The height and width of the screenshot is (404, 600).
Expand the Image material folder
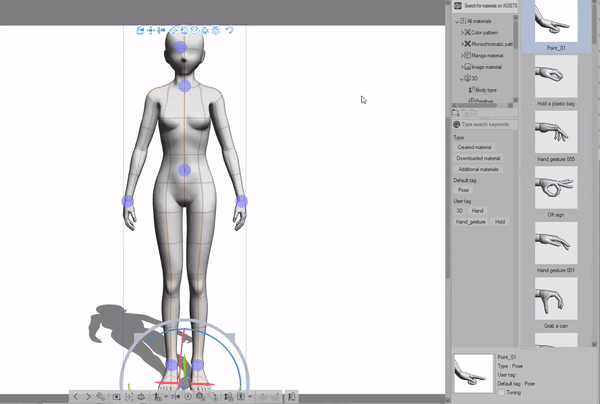pos(462,67)
